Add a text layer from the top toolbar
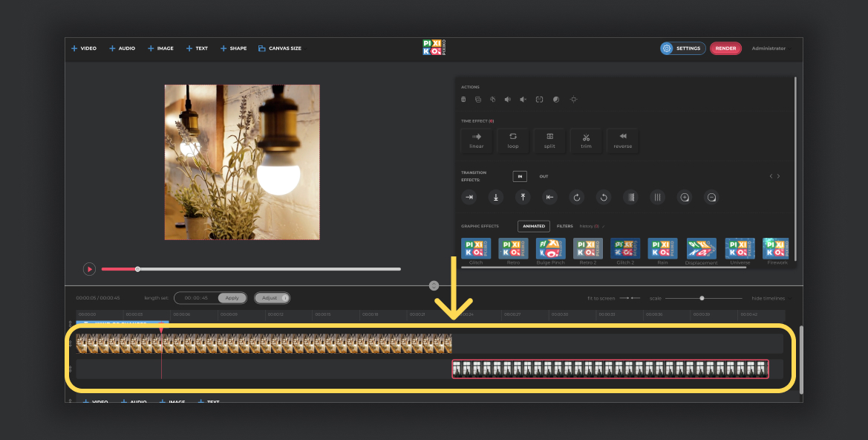The image size is (868, 440). [197, 48]
